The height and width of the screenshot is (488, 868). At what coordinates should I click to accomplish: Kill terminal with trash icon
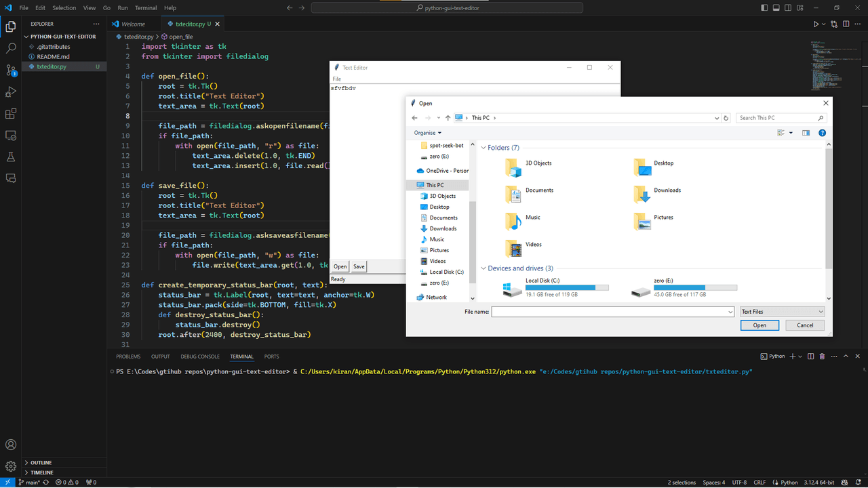822,357
